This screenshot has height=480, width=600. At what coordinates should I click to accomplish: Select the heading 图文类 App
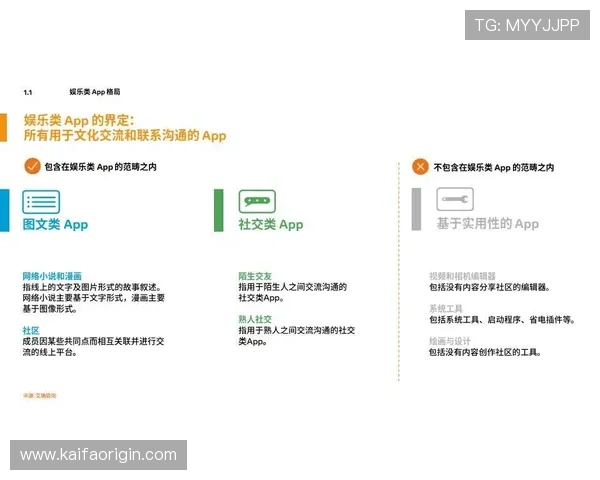coord(55,224)
